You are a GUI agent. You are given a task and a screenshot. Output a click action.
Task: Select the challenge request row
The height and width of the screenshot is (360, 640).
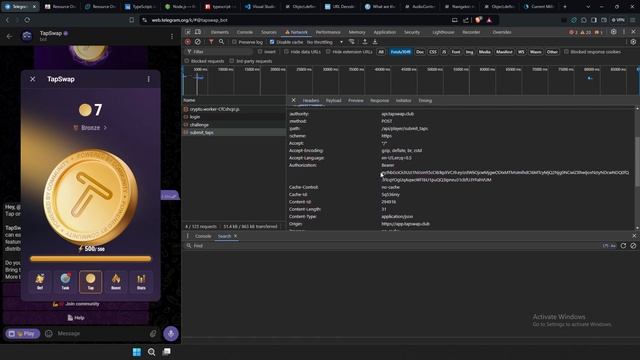pyautogui.click(x=234, y=124)
